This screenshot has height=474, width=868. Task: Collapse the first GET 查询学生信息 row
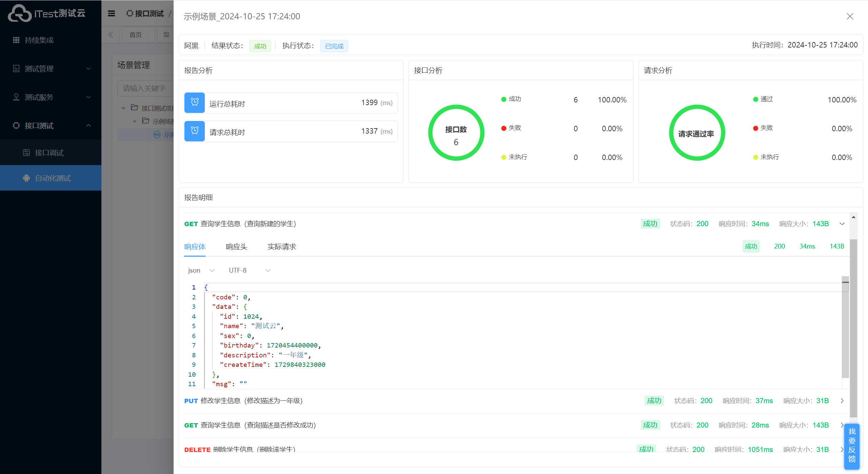tap(842, 224)
